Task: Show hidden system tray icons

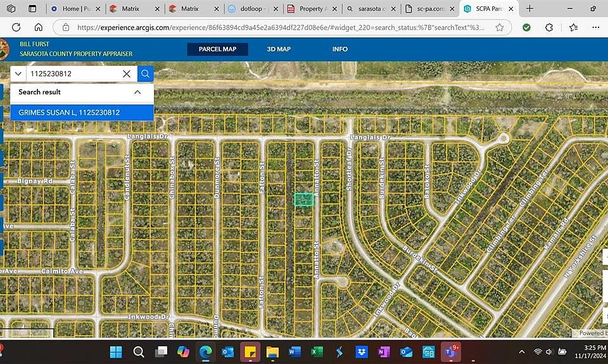Action: coord(522,351)
